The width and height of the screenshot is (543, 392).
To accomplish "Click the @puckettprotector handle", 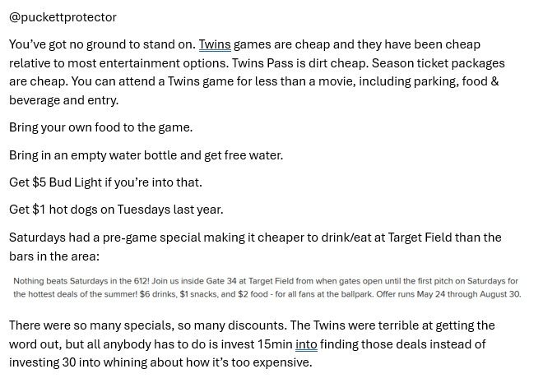I will [x=63, y=17].
